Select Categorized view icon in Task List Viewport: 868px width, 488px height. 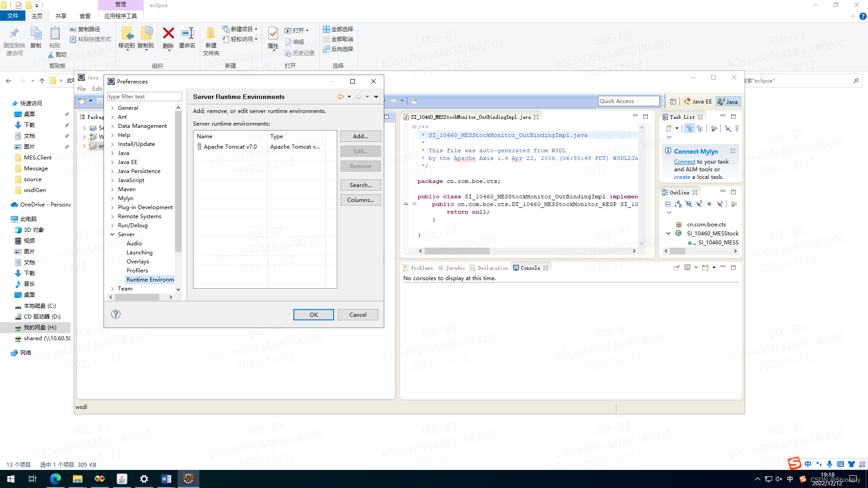(689, 129)
